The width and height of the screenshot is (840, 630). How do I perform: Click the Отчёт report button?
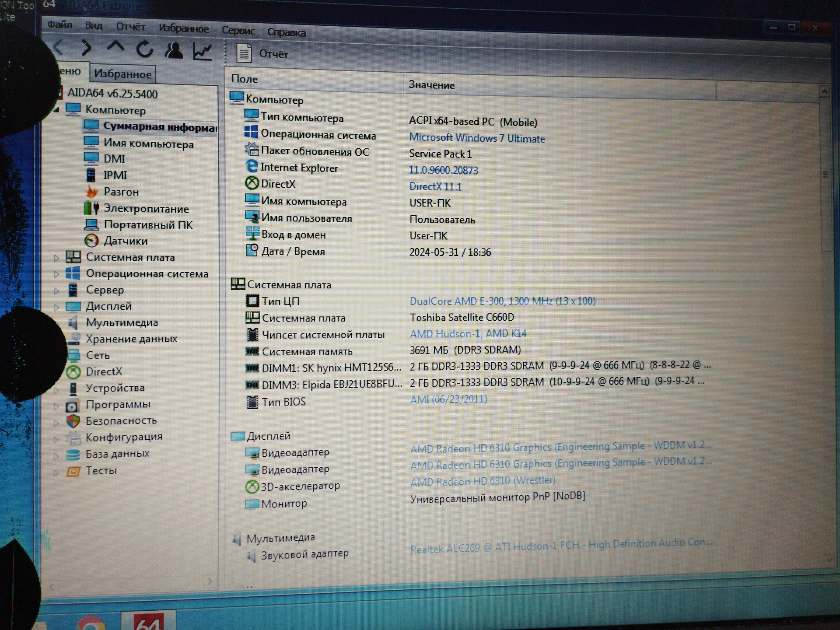point(262,54)
